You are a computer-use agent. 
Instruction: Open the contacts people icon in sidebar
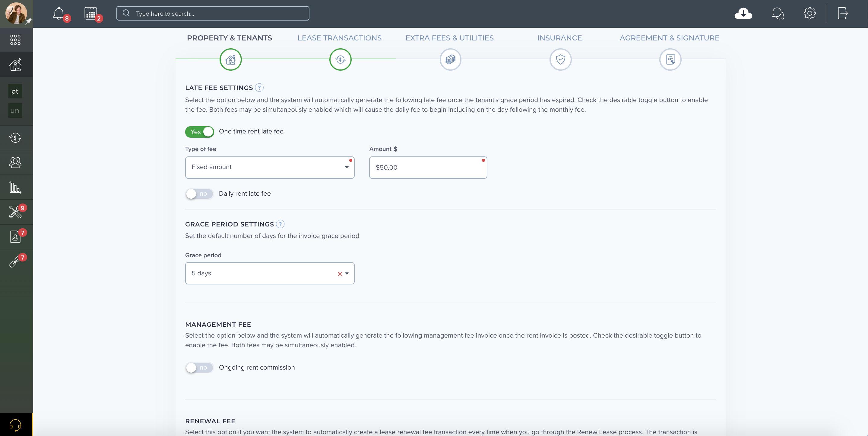click(x=15, y=162)
